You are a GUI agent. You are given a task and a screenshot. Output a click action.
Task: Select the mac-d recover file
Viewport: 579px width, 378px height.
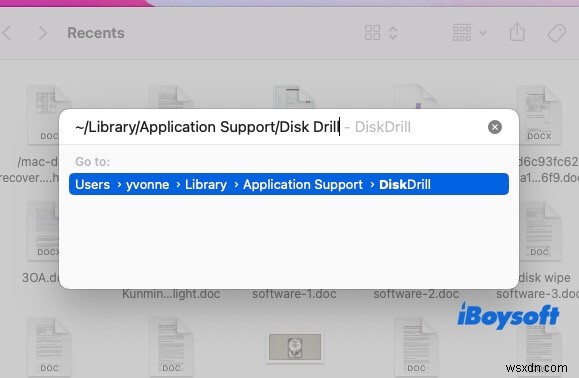click(x=30, y=169)
